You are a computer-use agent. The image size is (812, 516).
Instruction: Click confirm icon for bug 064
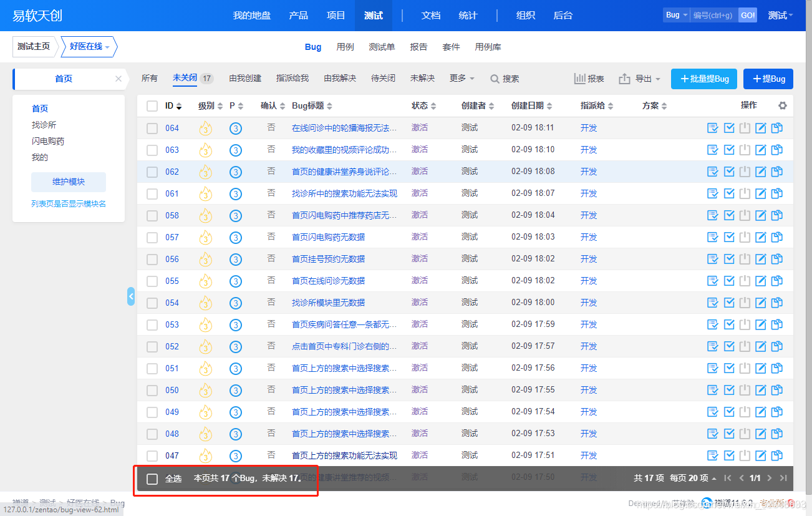(x=713, y=128)
